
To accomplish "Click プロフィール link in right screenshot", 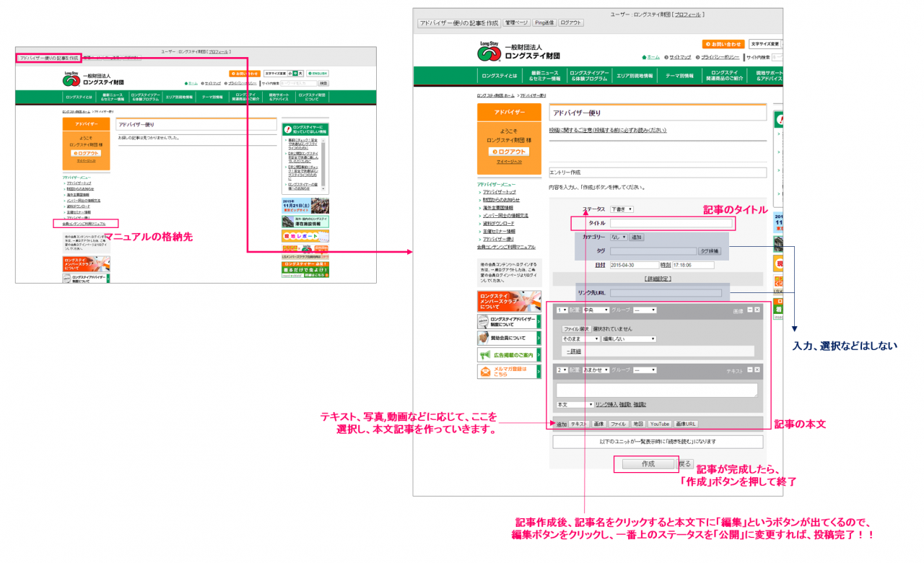I will coord(687,14).
